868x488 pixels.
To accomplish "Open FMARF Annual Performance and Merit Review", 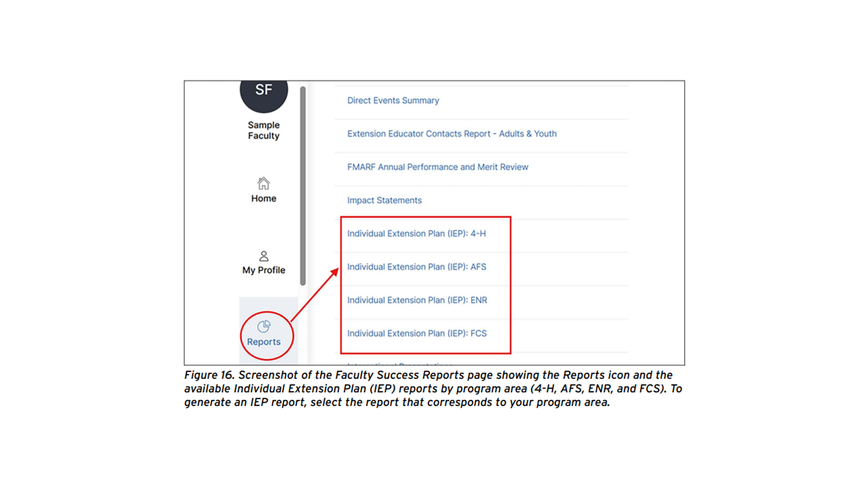I will [x=437, y=167].
